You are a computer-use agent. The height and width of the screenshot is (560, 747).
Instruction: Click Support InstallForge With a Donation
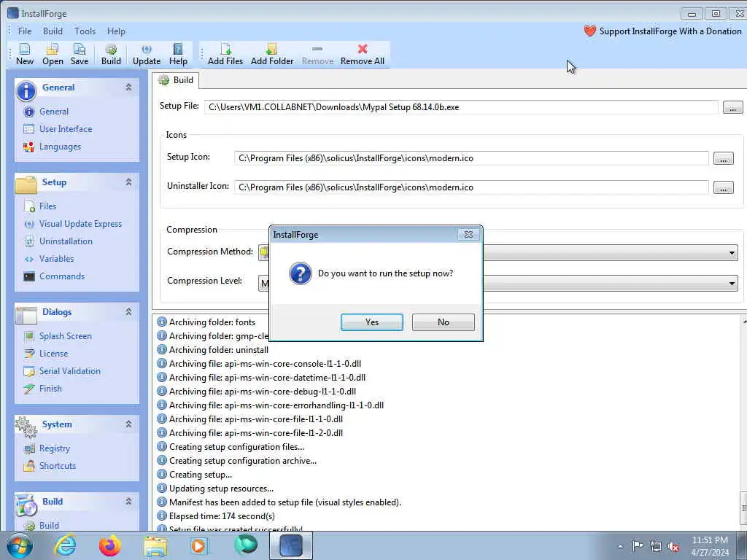pyautogui.click(x=662, y=31)
